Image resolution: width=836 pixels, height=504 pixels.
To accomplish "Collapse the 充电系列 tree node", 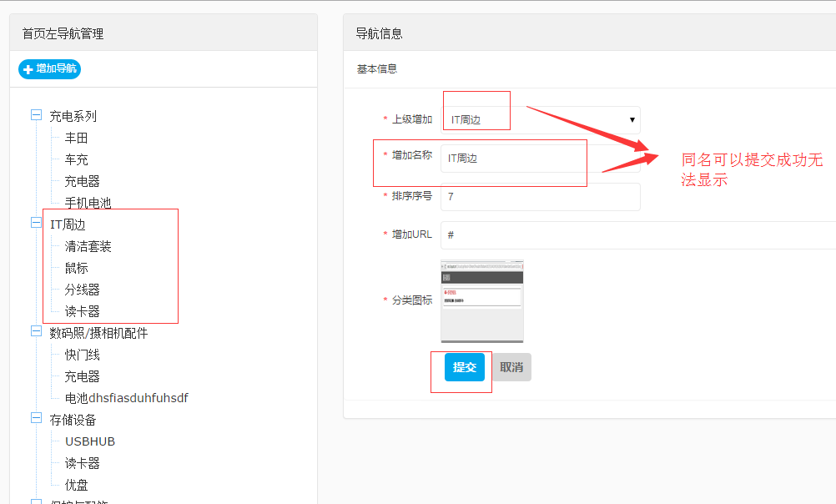I will coord(36,115).
